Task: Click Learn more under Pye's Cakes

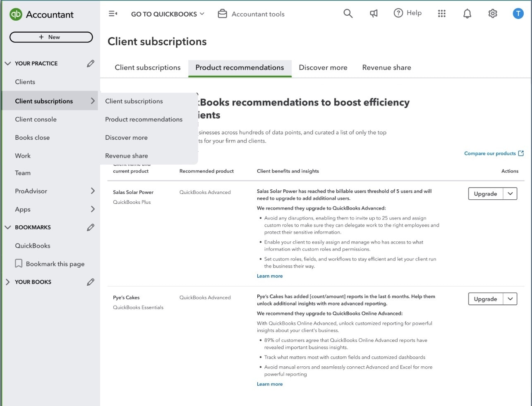Action: point(270,384)
